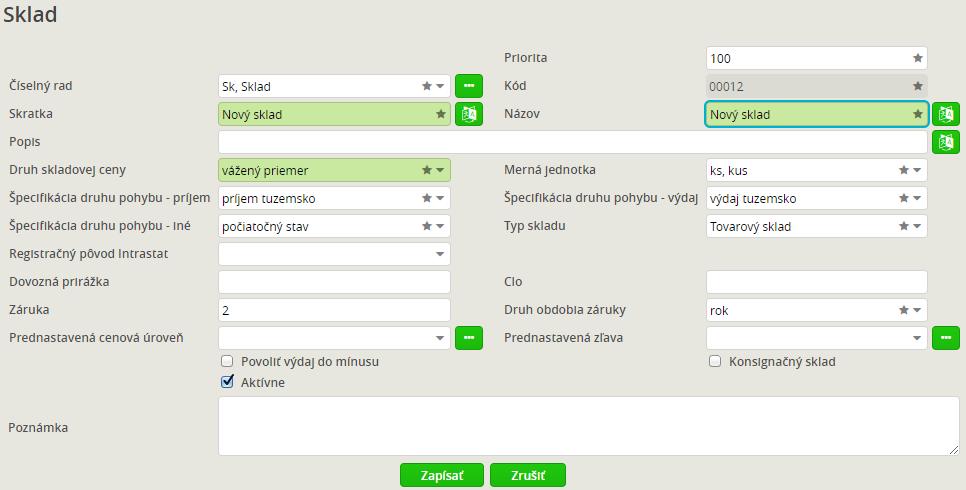Click the ellipsis button beside Prednastavená cenová úroveň
Viewport: 966px width, 490px height.
coord(469,338)
